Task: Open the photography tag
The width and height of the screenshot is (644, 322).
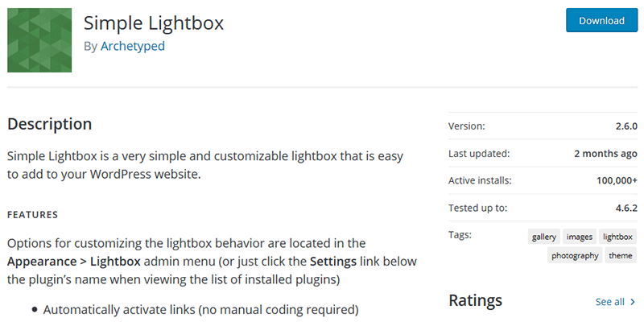Action: (x=575, y=255)
